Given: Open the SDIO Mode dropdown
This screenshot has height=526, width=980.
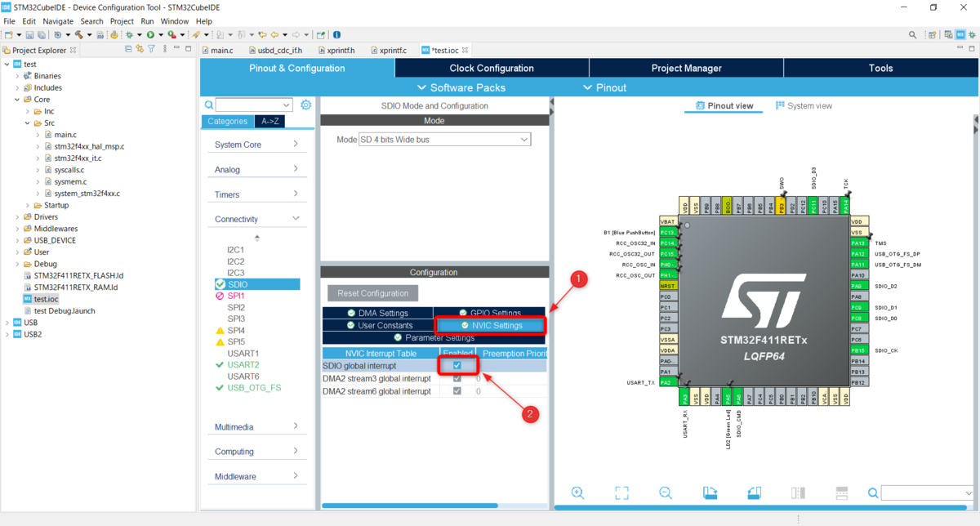Looking at the screenshot, I should [x=445, y=140].
